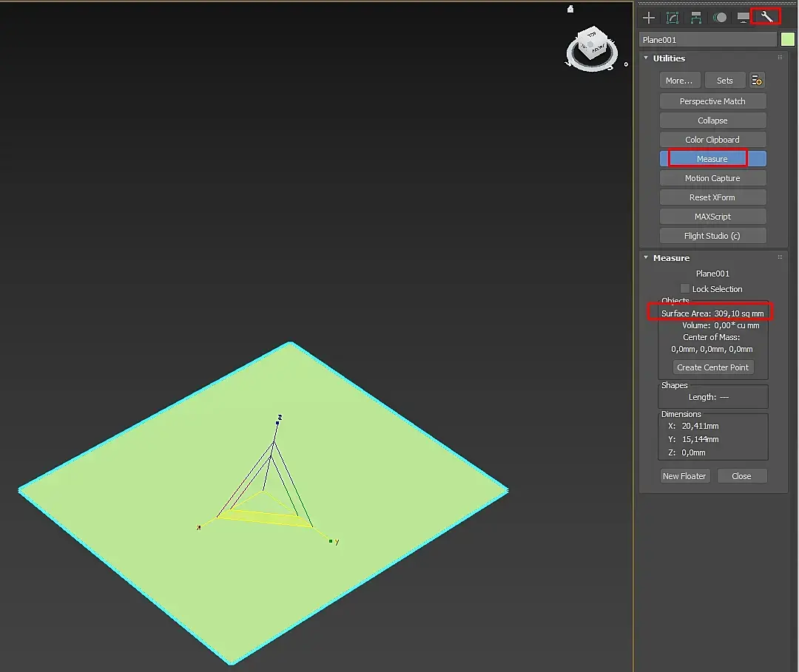799x672 pixels.
Task: Collapse the Measure rollout
Action: 646,258
